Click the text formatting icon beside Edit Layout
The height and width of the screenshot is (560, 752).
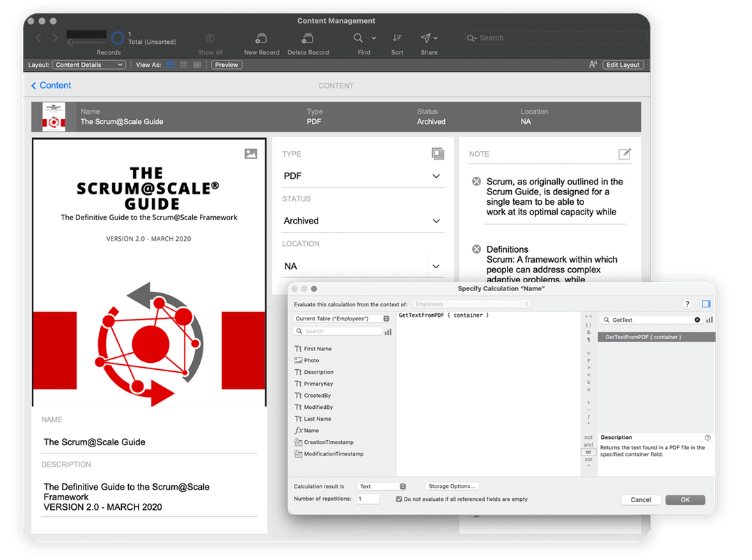pos(593,63)
